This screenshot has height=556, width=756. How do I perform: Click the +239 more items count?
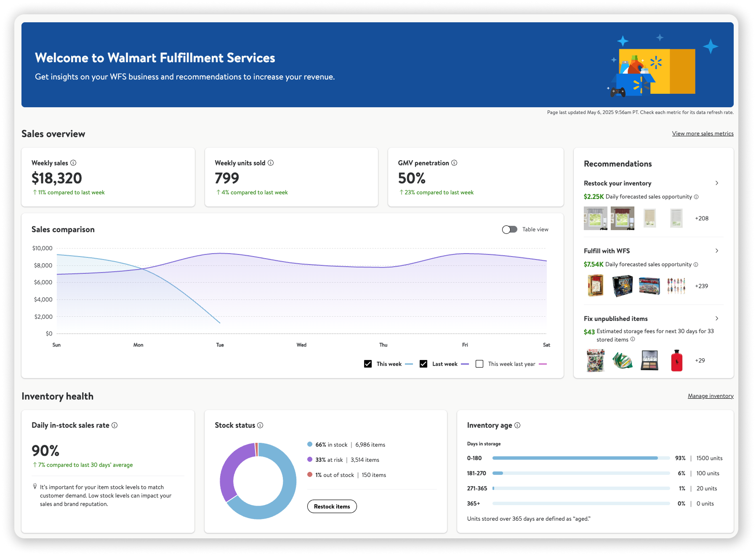[x=701, y=286]
